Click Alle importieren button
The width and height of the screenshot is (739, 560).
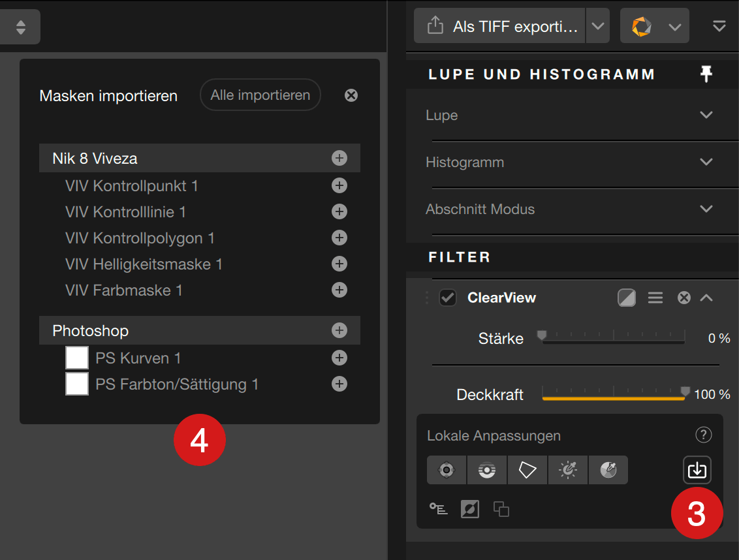(260, 95)
